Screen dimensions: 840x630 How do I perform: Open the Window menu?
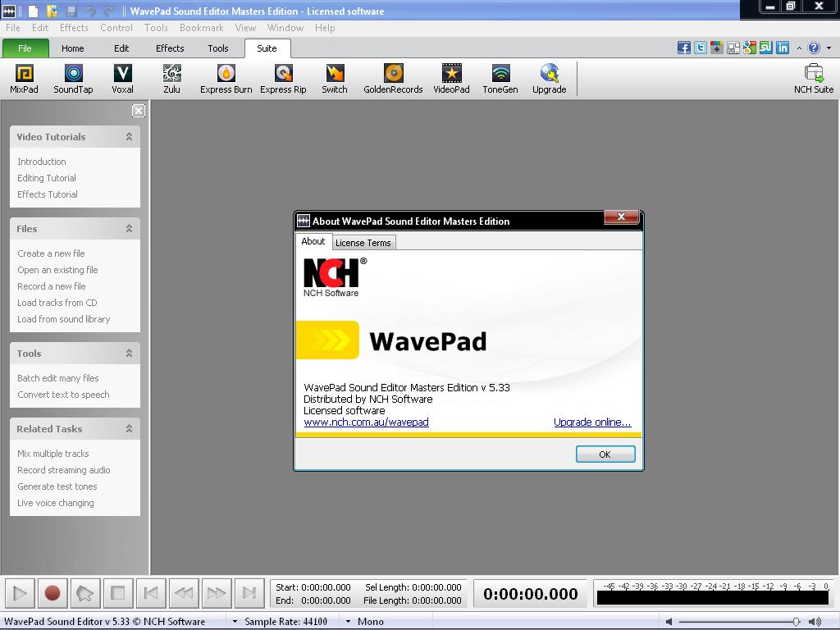285,27
